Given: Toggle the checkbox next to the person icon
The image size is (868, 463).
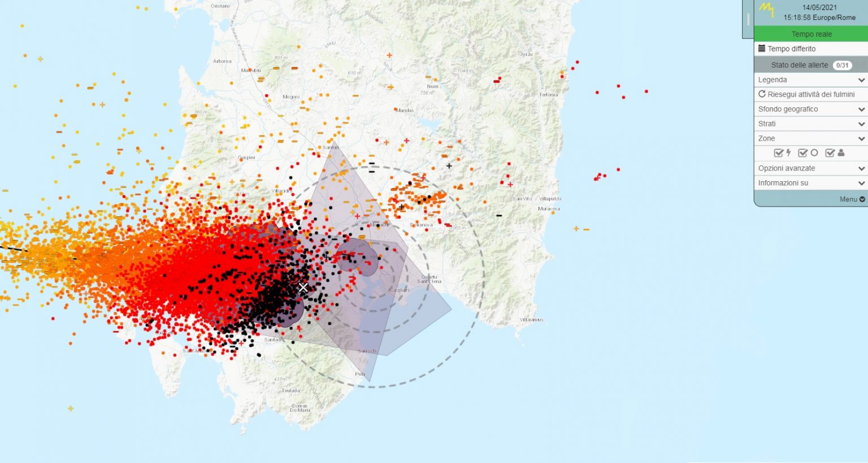Looking at the screenshot, I should (830, 152).
